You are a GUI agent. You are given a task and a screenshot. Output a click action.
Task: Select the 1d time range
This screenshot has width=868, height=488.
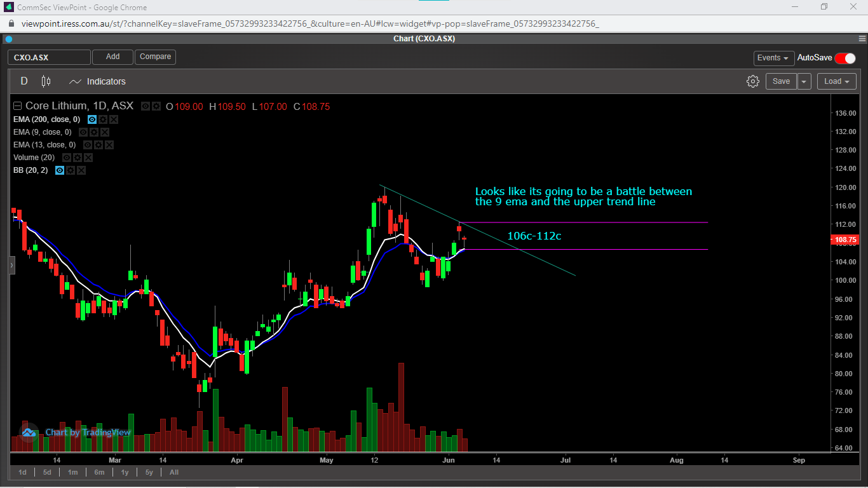pos(22,472)
